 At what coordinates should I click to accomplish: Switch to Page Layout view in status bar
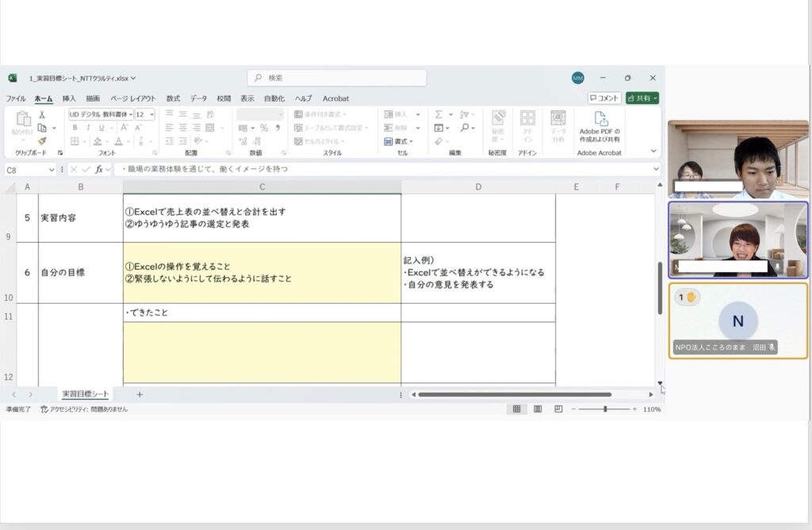tap(538, 409)
